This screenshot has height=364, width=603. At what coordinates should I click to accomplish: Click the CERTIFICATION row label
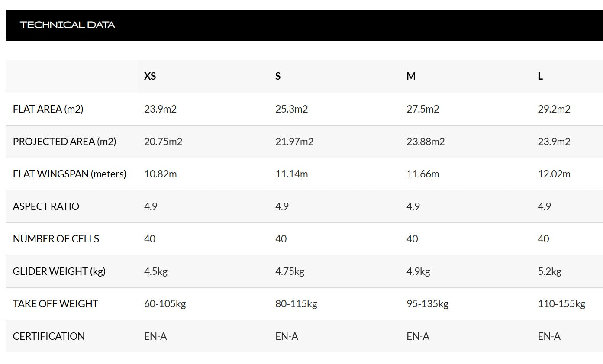tap(49, 336)
